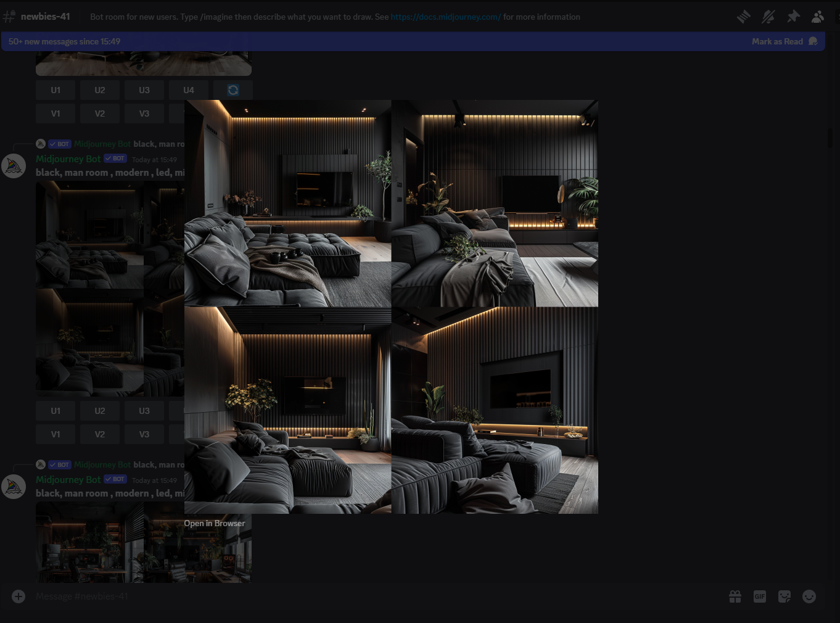Open the docs.midjourney.com link in the channel topic
840x623 pixels.
(445, 17)
